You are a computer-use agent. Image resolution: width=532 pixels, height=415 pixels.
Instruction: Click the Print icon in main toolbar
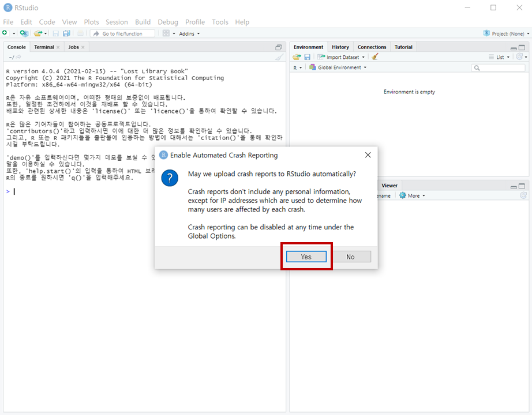[x=80, y=33]
